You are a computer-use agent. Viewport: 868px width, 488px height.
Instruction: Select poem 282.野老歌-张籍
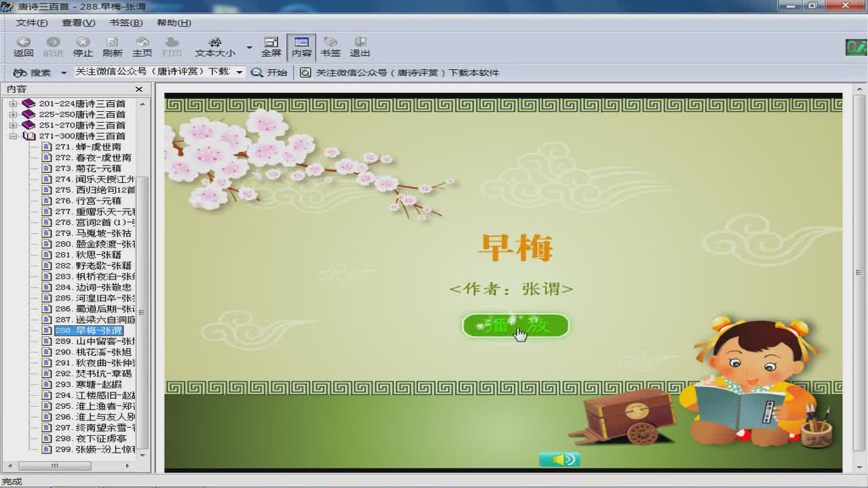pos(94,266)
